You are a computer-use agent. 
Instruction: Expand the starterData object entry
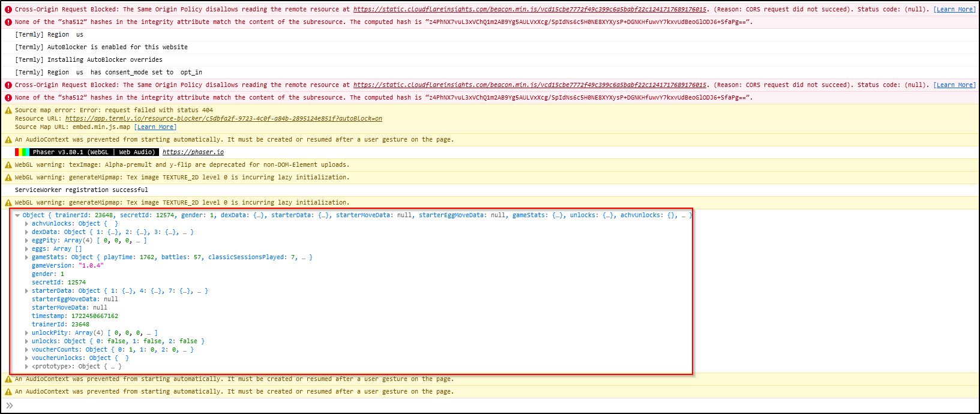(26, 291)
